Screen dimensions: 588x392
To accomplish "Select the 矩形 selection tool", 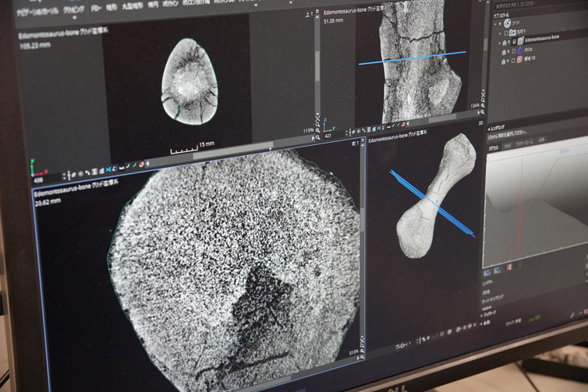I will pyautogui.click(x=111, y=7).
